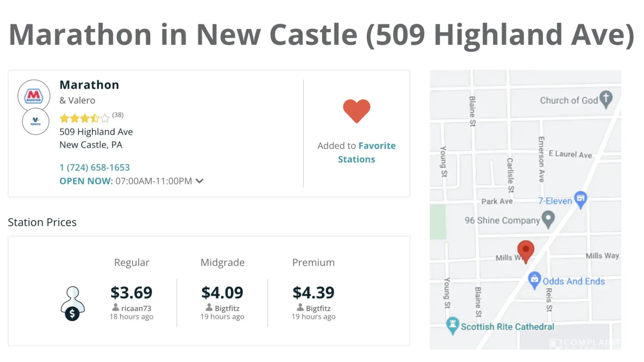Click the Valero brand logo icon

[35, 122]
